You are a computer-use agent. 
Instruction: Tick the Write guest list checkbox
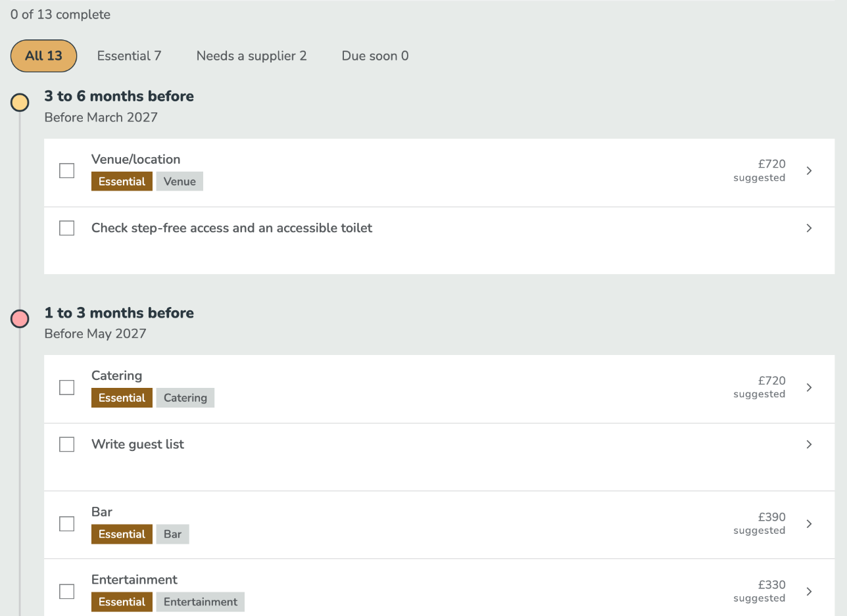pyautogui.click(x=66, y=444)
